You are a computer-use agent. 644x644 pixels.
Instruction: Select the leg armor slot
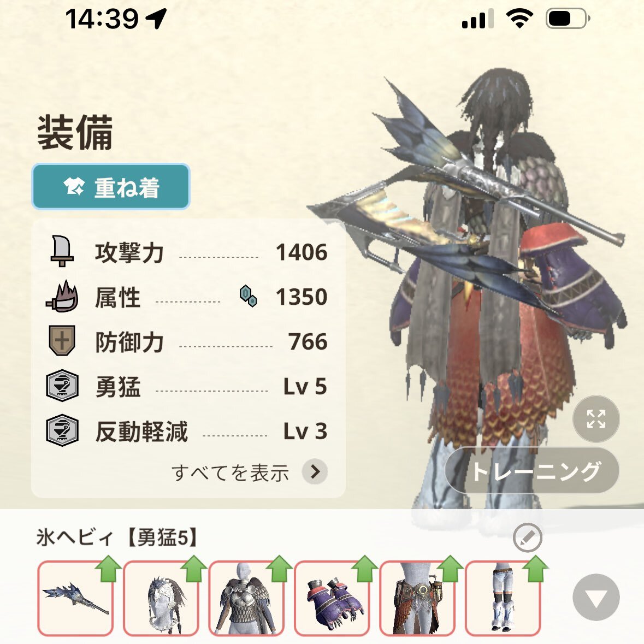coord(503,598)
